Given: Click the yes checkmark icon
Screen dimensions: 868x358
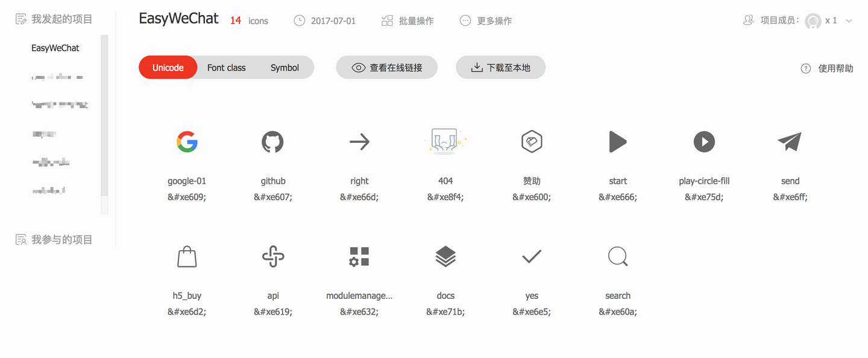Looking at the screenshot, I should (531, 256).
